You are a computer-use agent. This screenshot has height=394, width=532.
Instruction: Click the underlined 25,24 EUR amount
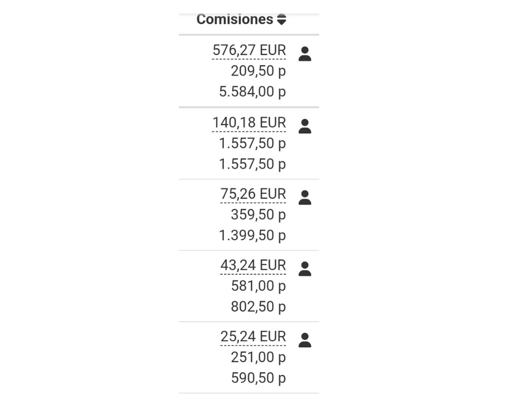pos(253,336)
